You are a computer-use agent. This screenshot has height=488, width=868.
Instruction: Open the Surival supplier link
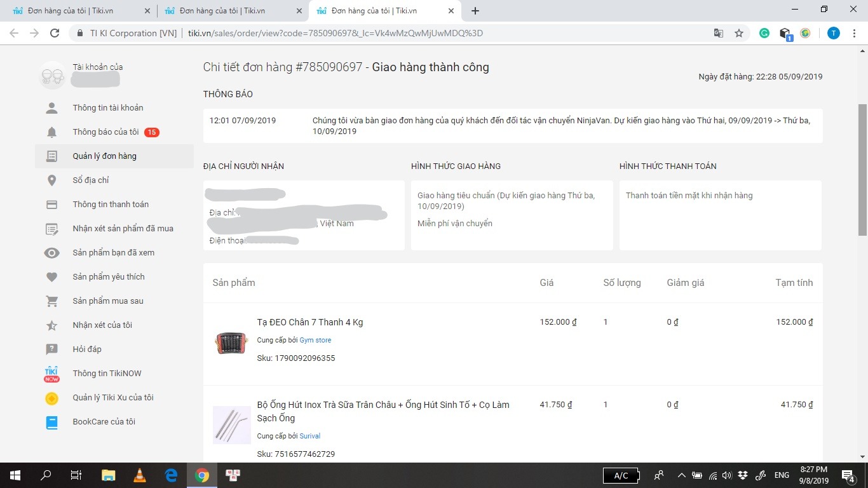click(310, 436)
